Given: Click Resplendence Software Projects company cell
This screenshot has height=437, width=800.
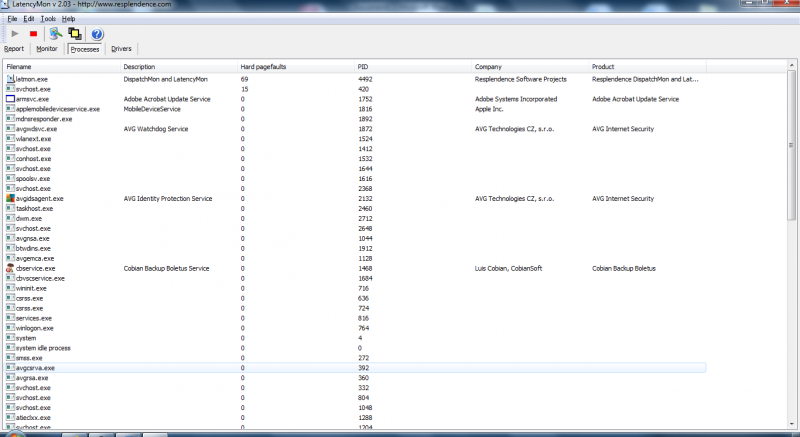Looking at the screenshot, I should (x=520, y=79).
